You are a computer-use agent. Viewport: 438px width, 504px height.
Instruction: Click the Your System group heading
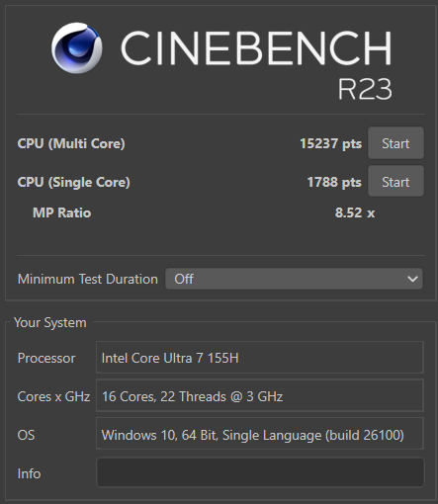click(50, 322)
